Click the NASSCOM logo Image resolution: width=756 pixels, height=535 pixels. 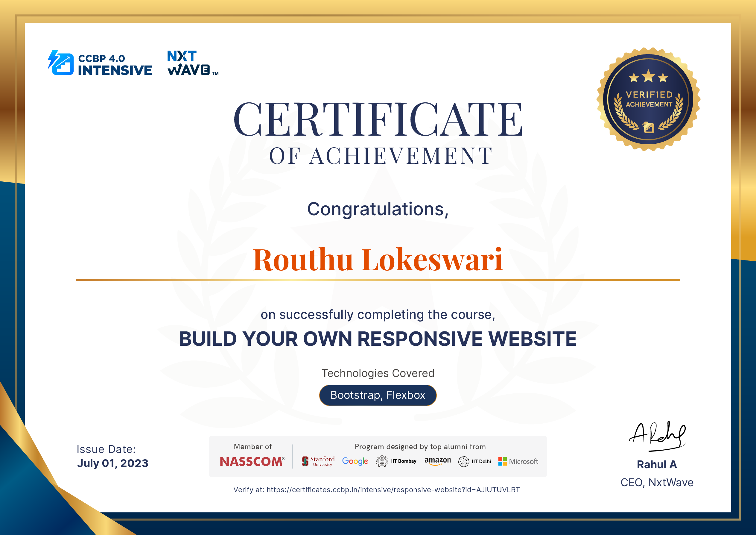point(252,461)
